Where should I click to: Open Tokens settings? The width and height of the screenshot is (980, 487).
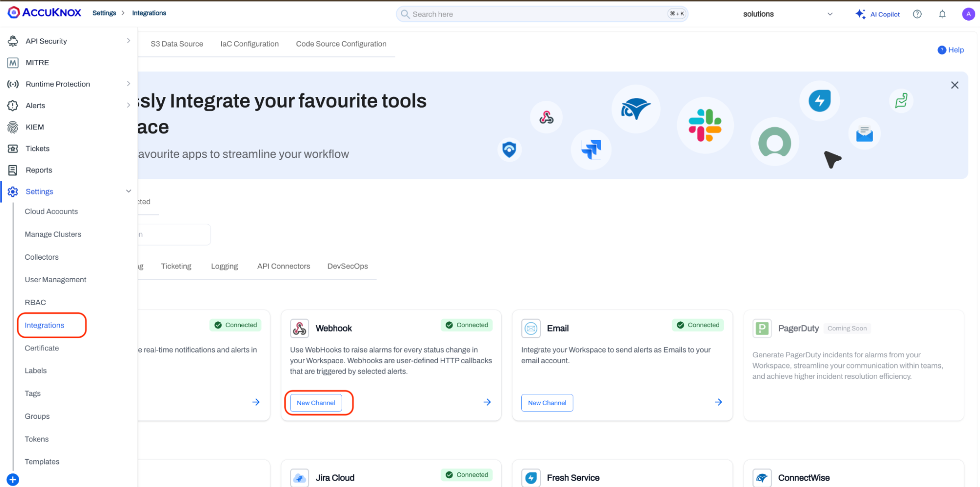coord(37,439)
